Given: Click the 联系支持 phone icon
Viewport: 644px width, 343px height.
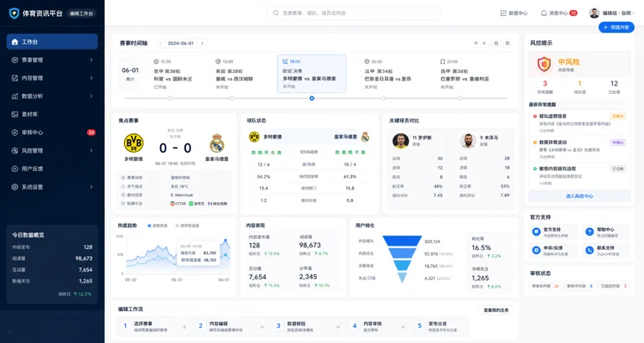Looking at the screenshot, I should [x=589, y=250].
